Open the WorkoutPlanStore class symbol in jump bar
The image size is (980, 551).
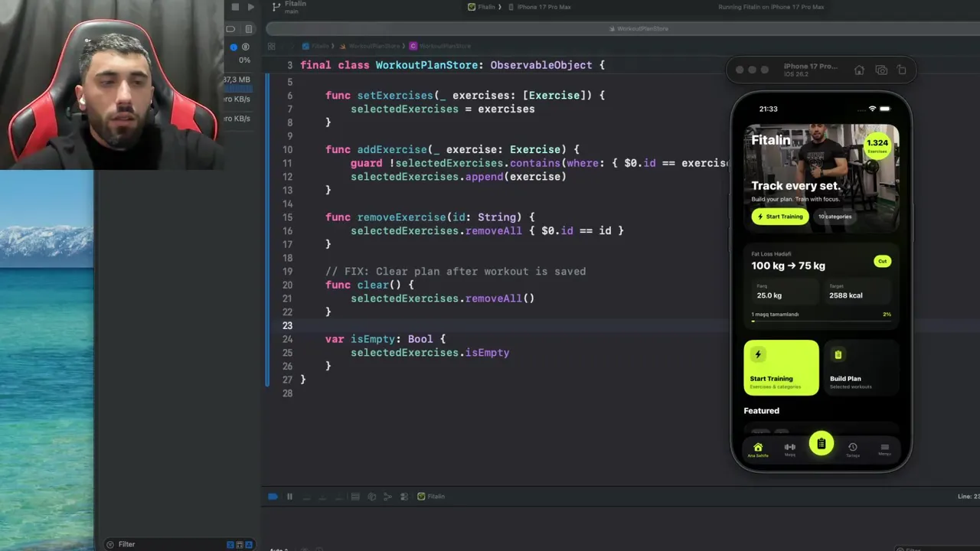(x=440, y=46)
